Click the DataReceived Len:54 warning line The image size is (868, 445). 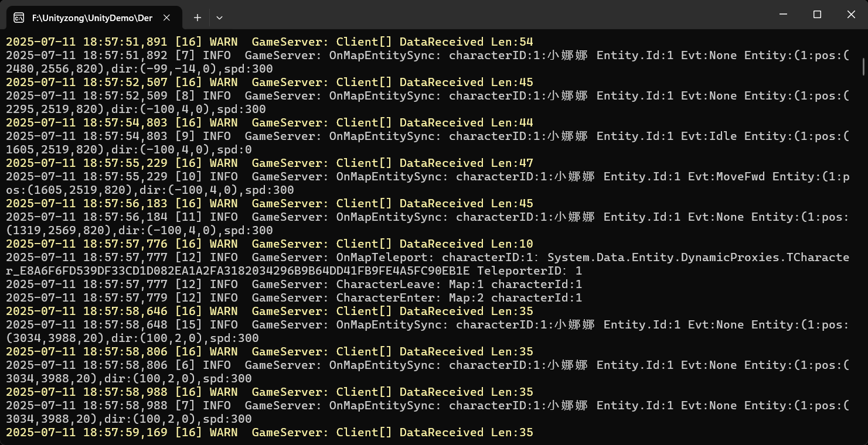[x=270, y=42]
